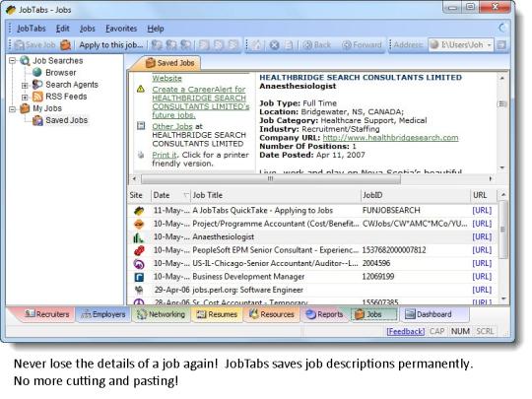Image resolution: width=532 pixels, height=399 pixels.
Task: Click the list icon beside Other Jobs
Action: tap(141, 126)
